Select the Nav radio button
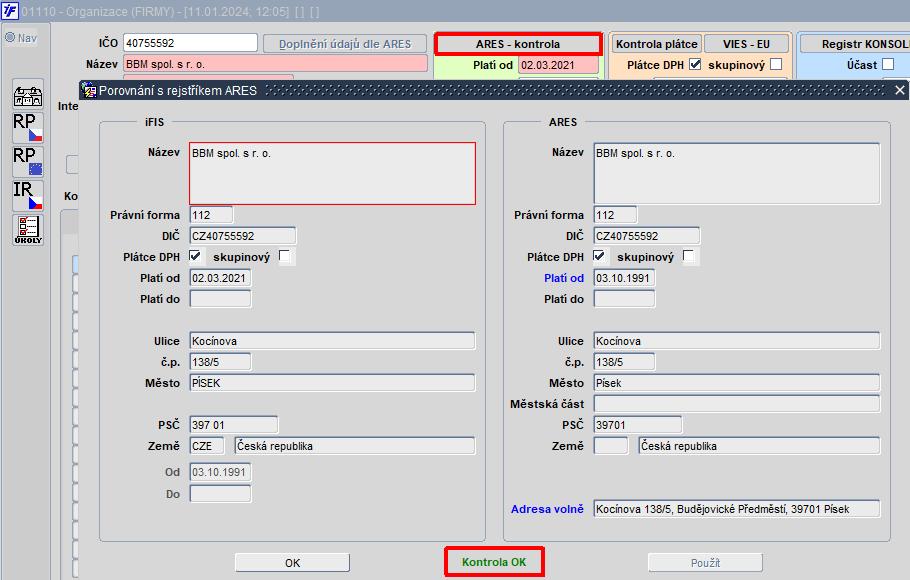Image resolution: width=910 pixels, height=580 pixels. 10,38
